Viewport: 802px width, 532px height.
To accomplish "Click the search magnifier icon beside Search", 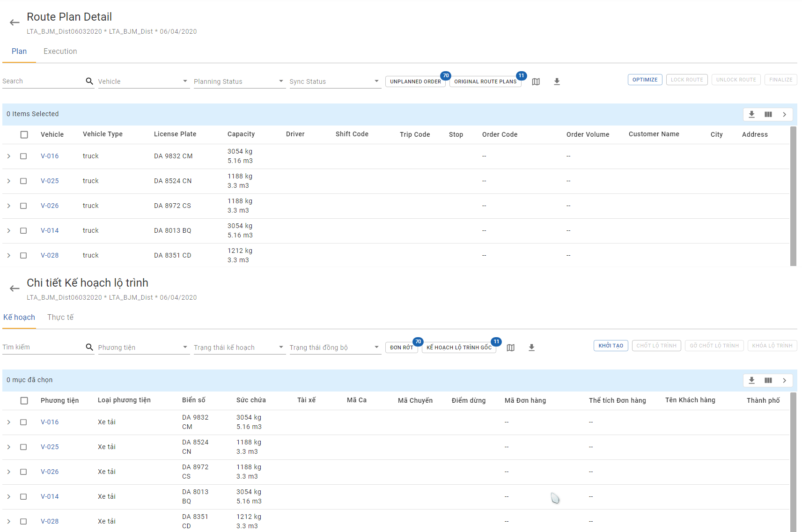I will 89,81.
